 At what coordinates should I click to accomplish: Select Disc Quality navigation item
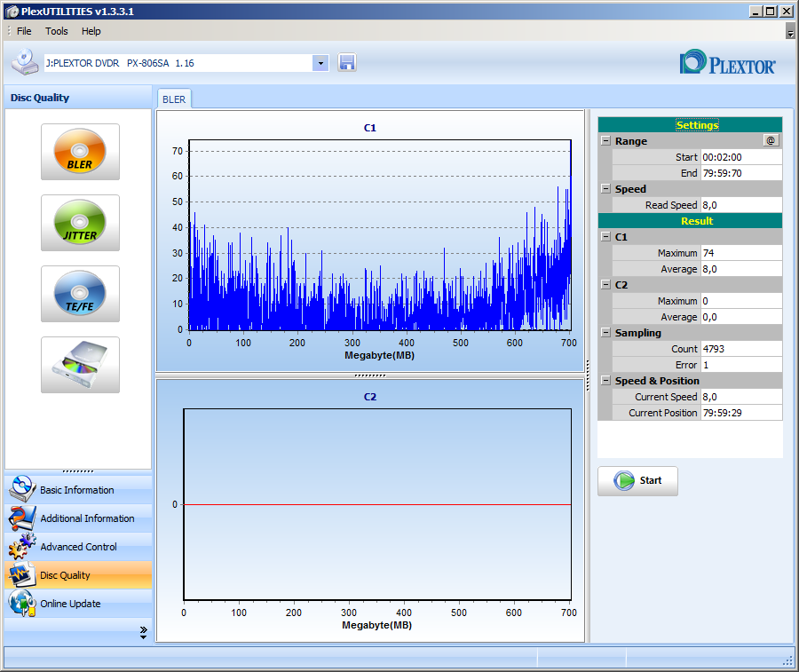pos(78,575)
